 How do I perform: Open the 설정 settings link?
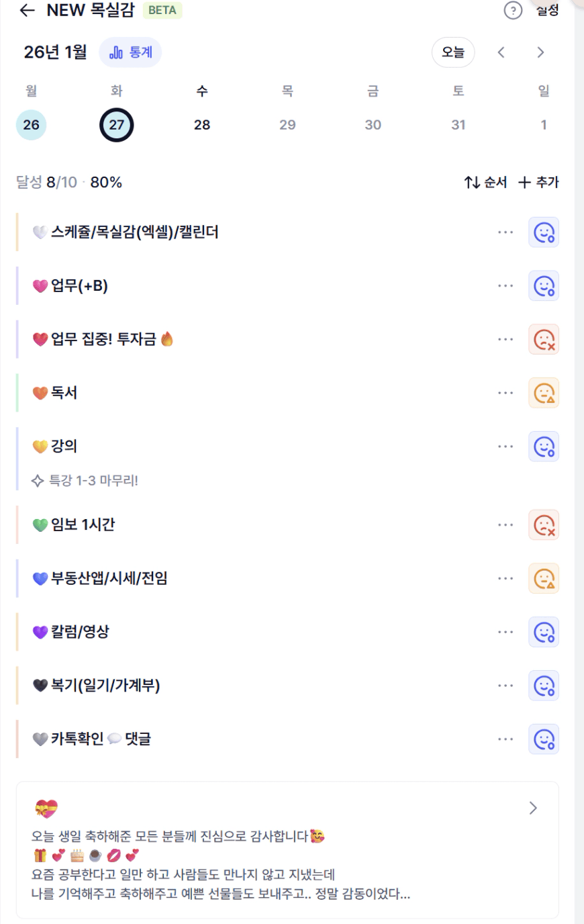pos(547,10)
